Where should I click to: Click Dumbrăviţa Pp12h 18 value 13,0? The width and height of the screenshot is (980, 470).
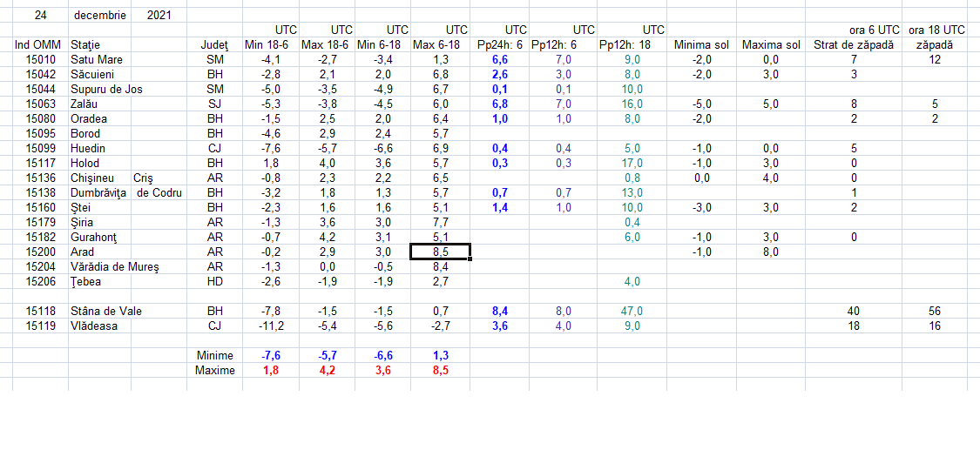[632, 193]
